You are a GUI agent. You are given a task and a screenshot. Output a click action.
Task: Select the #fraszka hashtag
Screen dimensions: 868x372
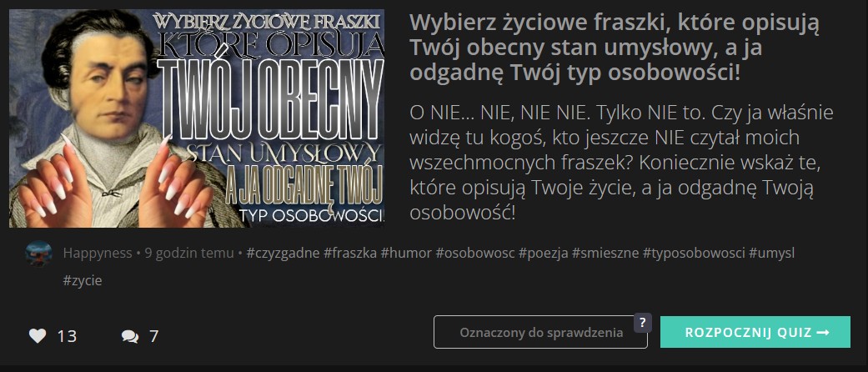[350, 254]
